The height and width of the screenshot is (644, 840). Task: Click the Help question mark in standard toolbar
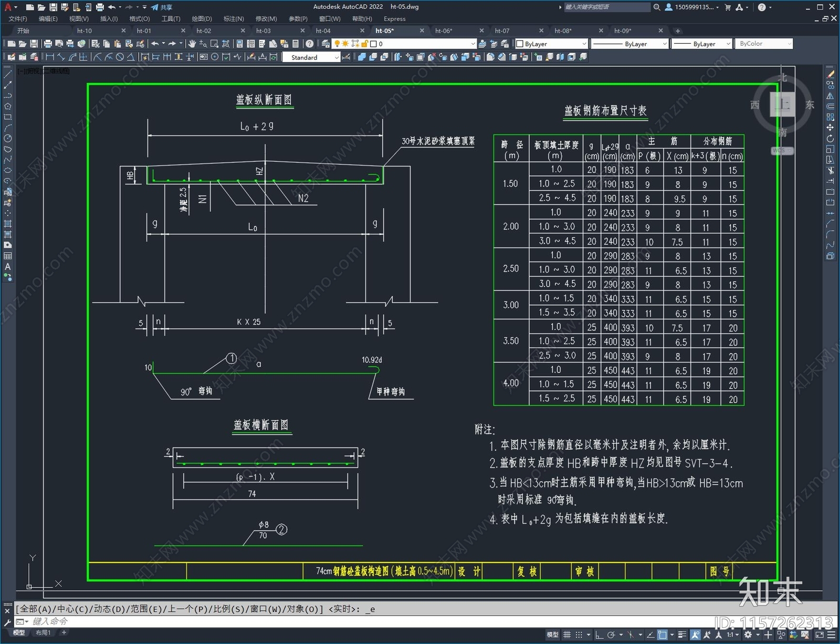click(x=310, y=44)
